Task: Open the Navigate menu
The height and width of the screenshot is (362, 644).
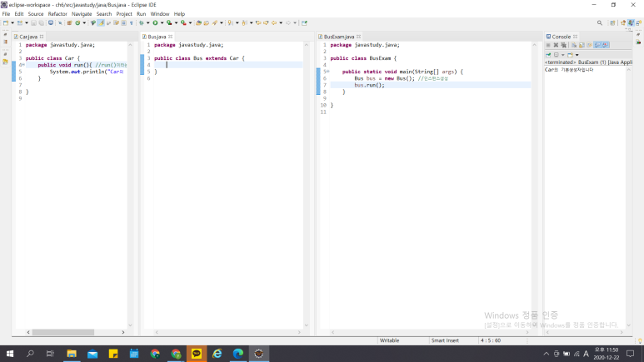Action: tap(82, 14)
